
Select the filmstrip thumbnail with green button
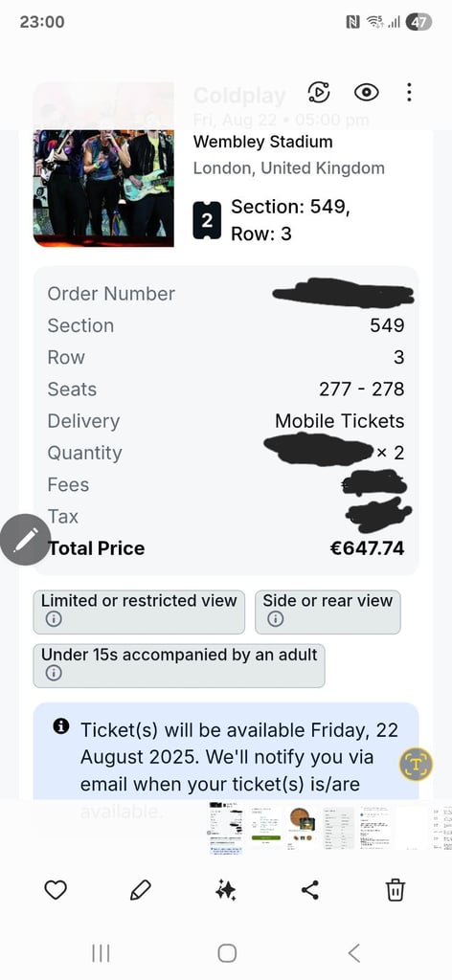267,827
